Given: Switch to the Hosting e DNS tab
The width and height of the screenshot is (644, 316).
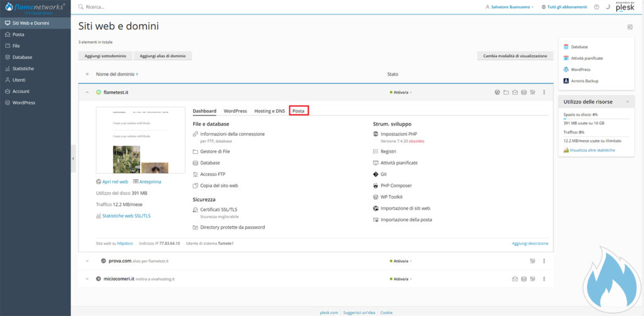Looking at the screenshot, I should (x=269, y=111).
